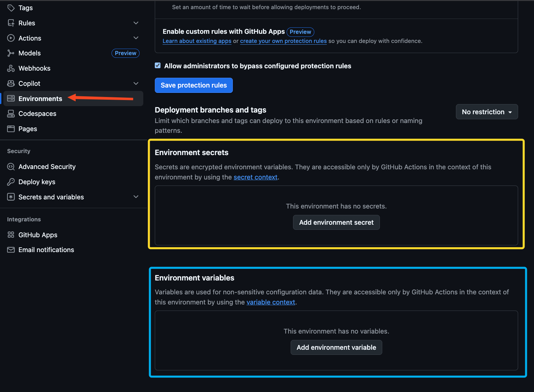Expand the Actions section chevron

pos(136,38)
